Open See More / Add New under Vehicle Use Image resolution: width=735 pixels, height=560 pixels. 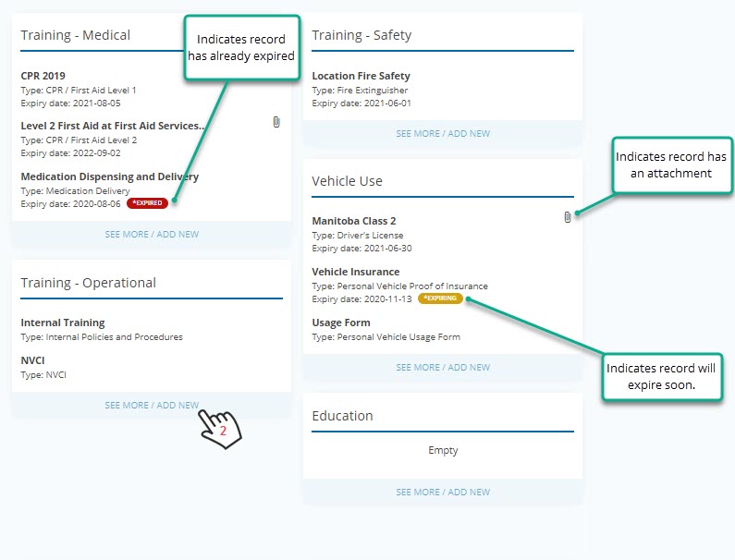(x=443, y=367)
